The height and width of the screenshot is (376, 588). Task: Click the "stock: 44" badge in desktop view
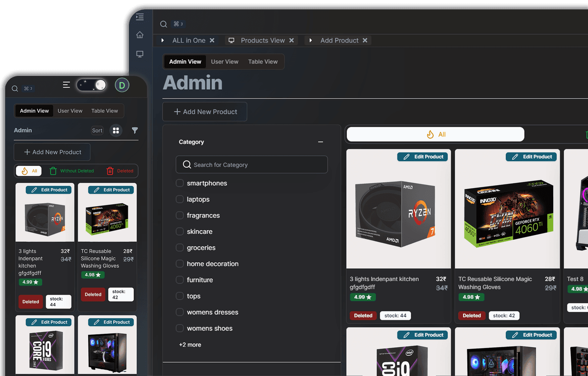[395, 316]
